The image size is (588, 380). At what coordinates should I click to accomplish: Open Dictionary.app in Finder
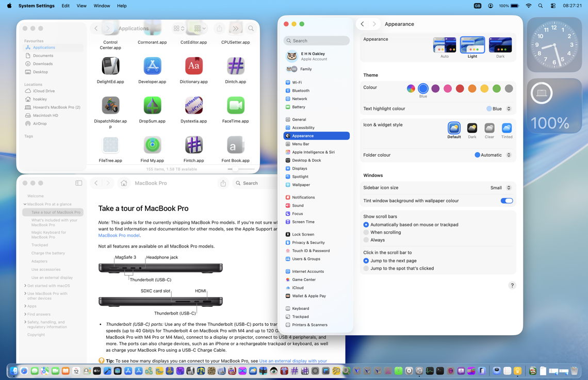click(x=193, y=66)
